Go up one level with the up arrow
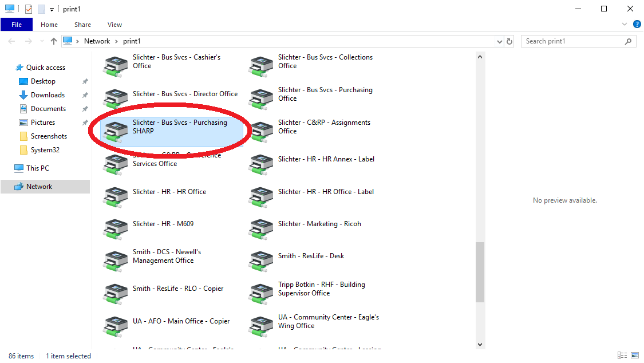Image resolution: width=644 pixels, height=363 pixels. (53, 41)
